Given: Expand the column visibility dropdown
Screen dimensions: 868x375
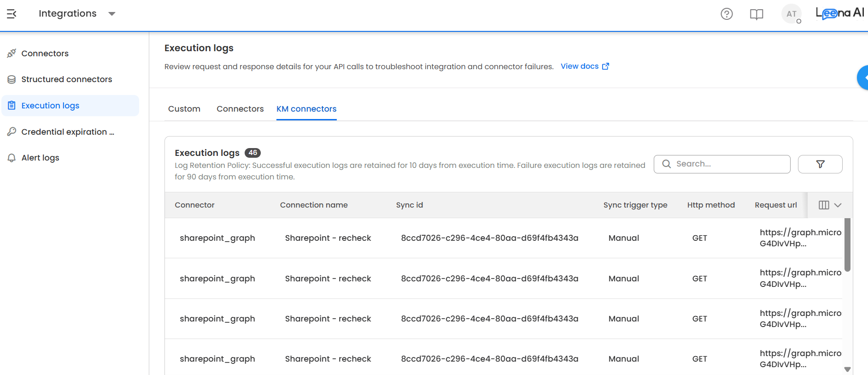Looking at the screenshot, I should click(830, 205).
